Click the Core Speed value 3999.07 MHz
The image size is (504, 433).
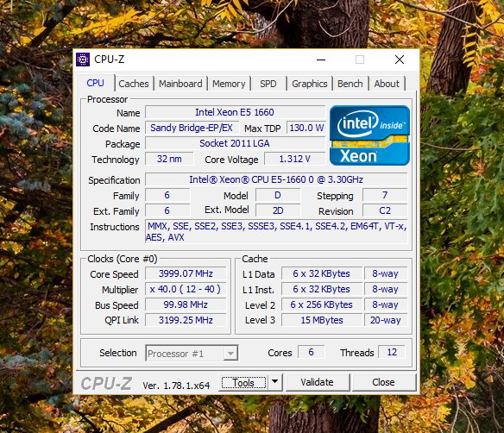tap(186, 273)
